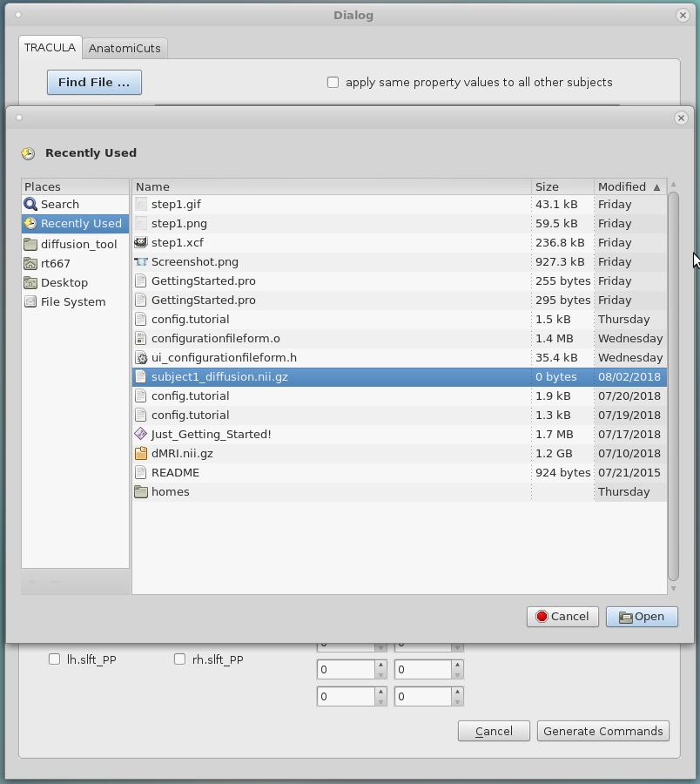Switch to the AnatomiCuts tab
700x784 pixels.
(x=125, y=49)
